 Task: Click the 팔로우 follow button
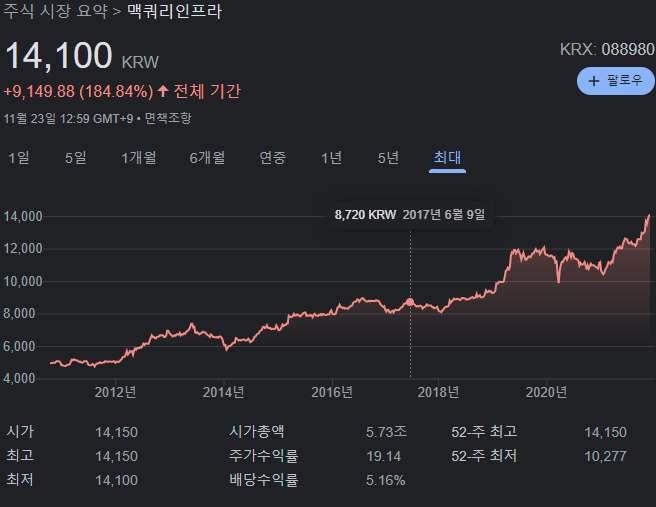coord(616,81)
